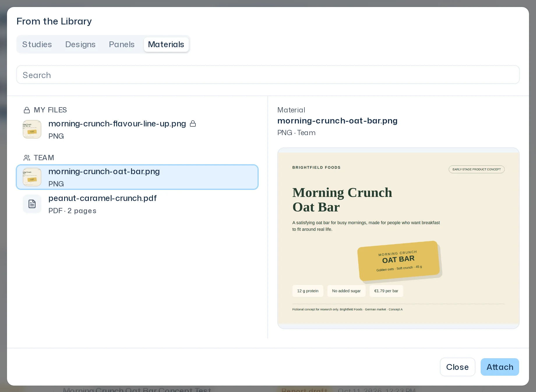This screenshot has height=392, width=536.
Task: Click the lock icon beside MY FILES
Action: click(x=27, y=110)
